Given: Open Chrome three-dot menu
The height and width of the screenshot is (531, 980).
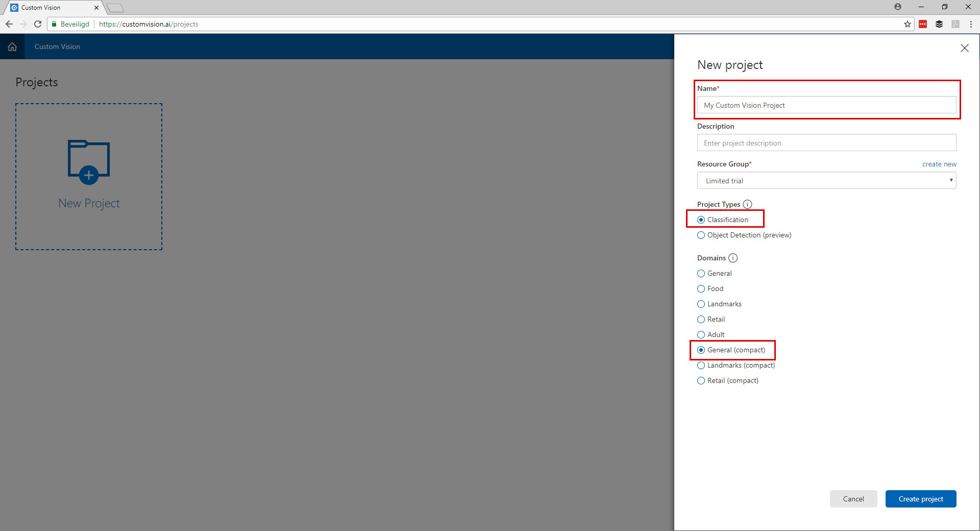Looking at the screenshot, I should pyautogui.click(x=971, y=24).
